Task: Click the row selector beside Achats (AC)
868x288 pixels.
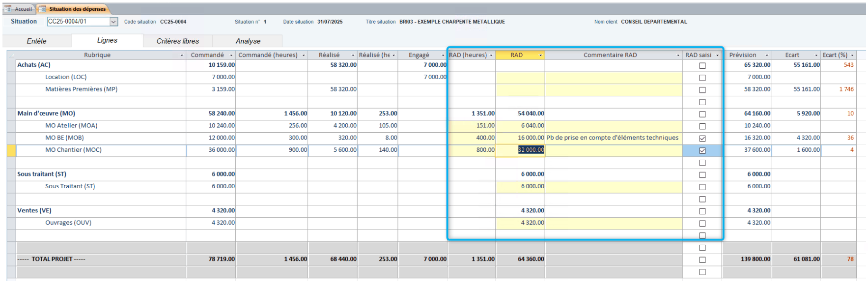Action: [11, 65]
